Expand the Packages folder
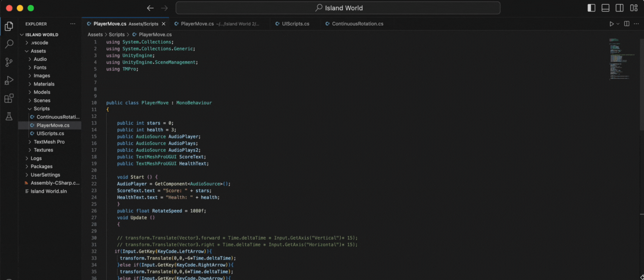This screenshot has width=644, height=280. (x=50, y=166)
